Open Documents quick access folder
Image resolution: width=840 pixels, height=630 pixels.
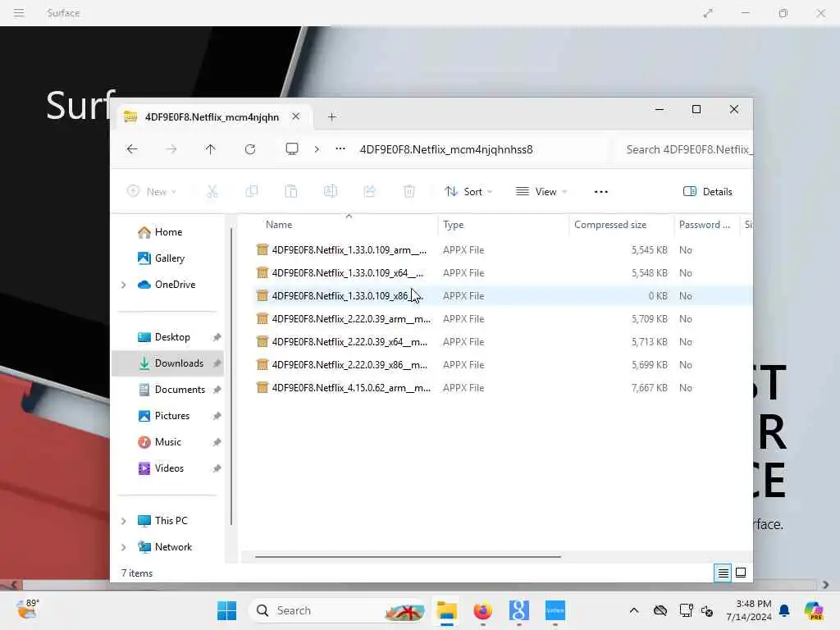(180, 390)
